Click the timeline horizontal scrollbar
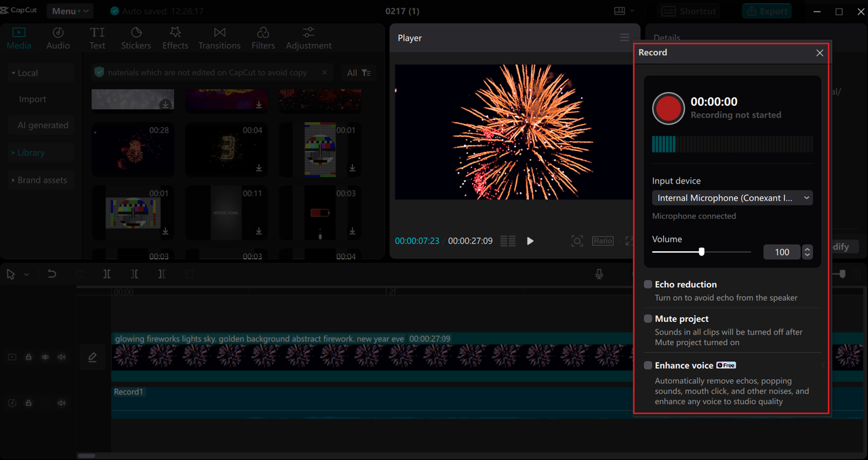868x460 pixels. coord(86,456)
